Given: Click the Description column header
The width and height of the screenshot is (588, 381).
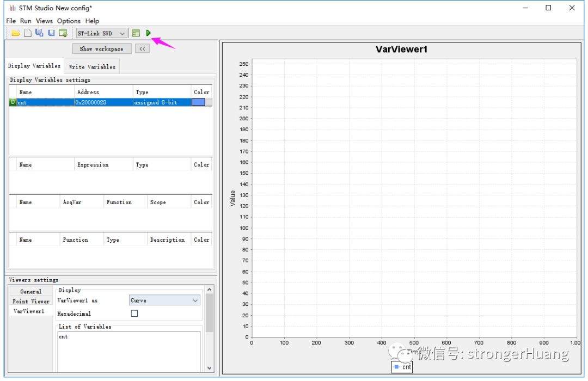Looking at the screenshot, I should click(169, 239).
